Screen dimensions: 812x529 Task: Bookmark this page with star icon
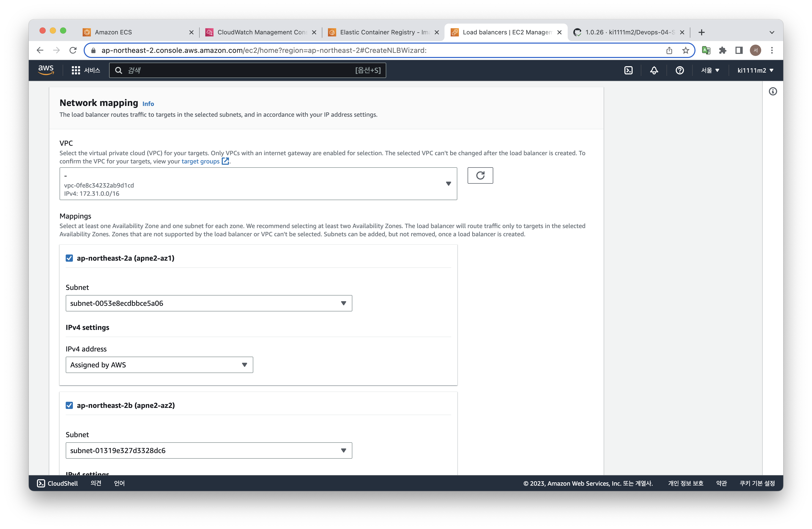[685, 51]
